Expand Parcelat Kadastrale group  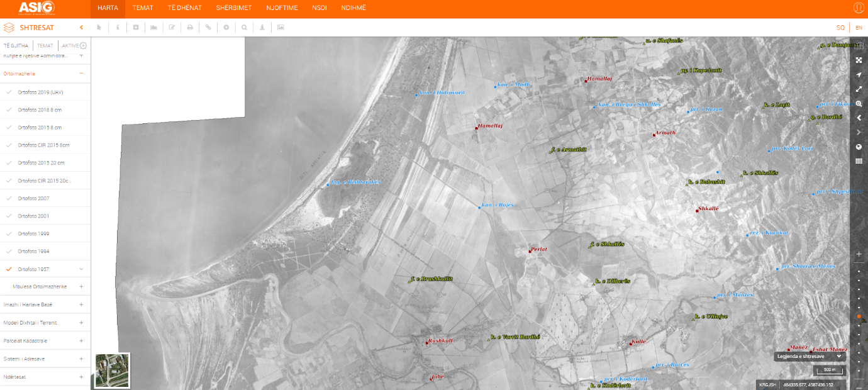(x=81, y=340)
